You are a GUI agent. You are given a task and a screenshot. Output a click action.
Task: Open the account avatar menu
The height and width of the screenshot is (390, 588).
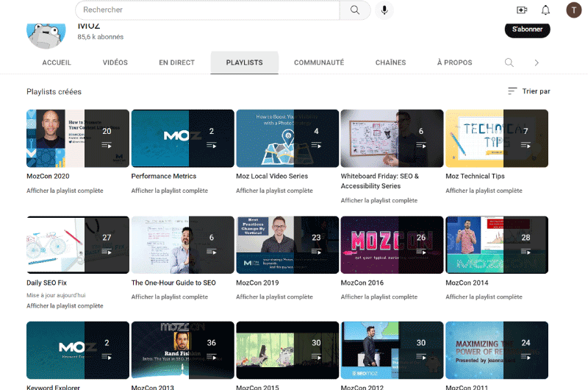pyautogui.click(x=573, y=10)
